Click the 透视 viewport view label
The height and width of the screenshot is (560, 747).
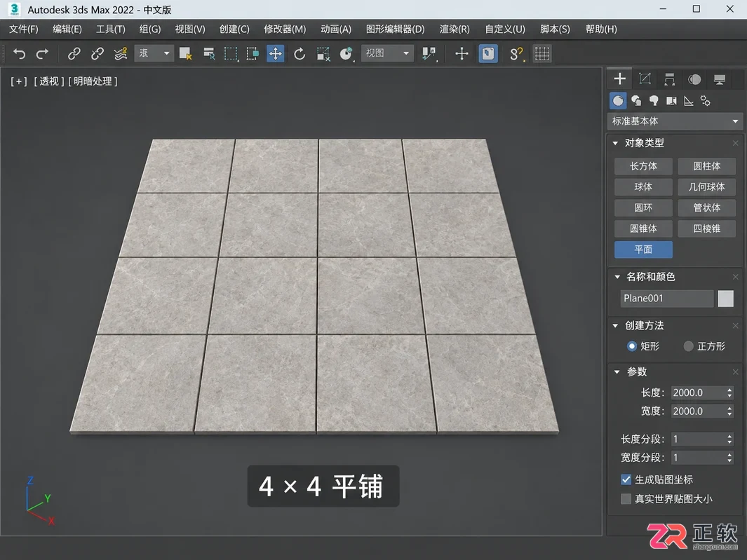[48, 81]
